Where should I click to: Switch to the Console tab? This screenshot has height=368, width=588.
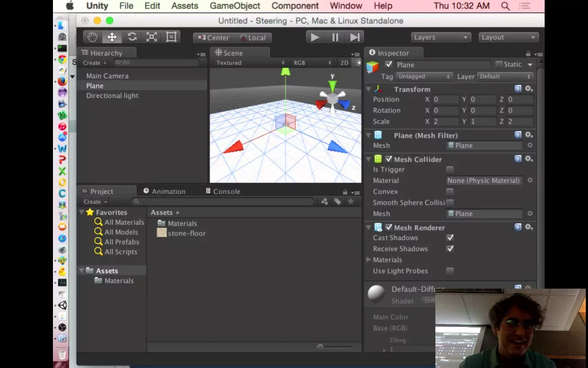pyautogui.click(x=223, y=191)
